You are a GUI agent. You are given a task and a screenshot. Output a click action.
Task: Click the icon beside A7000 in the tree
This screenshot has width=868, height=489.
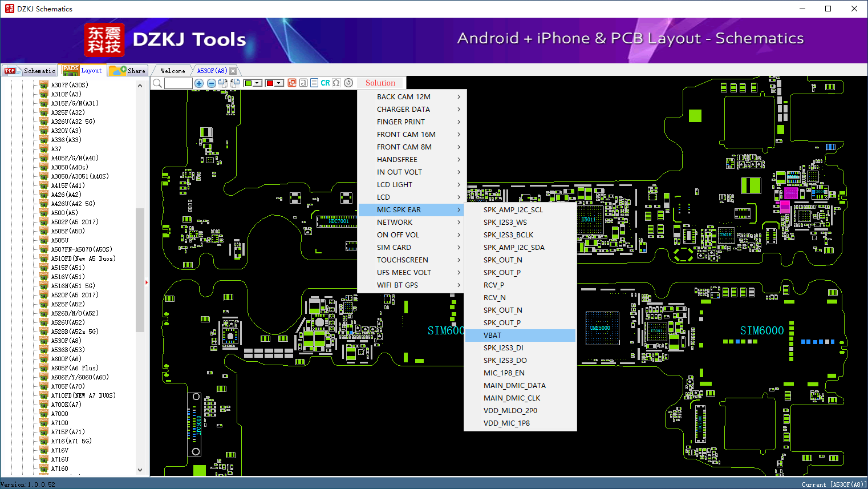(44, 414)
